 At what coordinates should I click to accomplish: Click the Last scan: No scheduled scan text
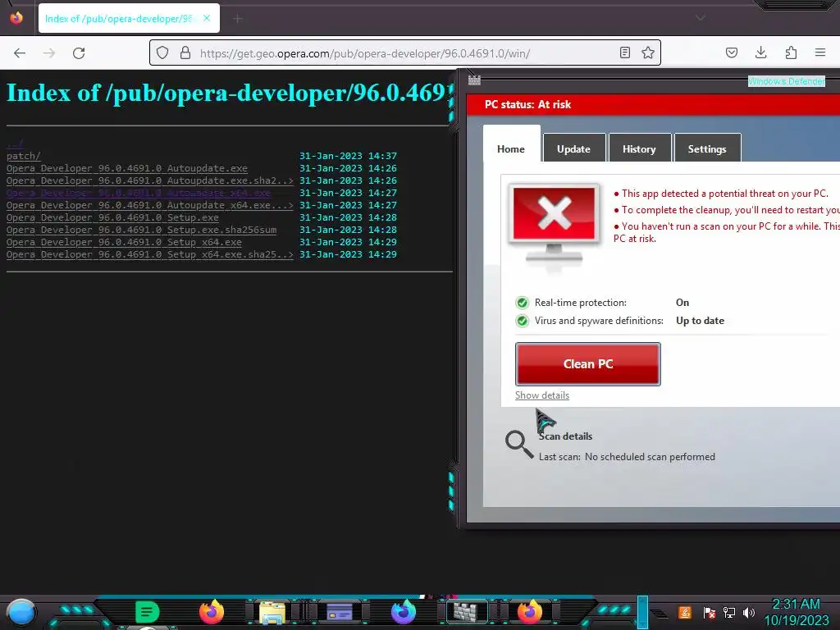point(627,457)
